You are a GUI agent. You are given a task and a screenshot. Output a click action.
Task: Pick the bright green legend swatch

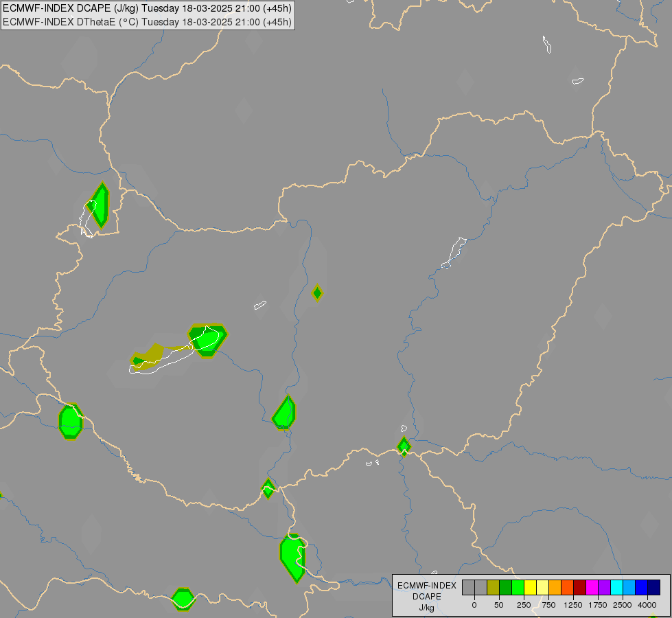[x=518, y=587]
